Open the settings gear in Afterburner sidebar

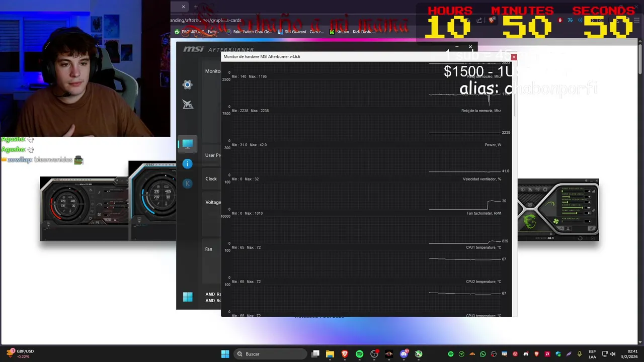187,84
